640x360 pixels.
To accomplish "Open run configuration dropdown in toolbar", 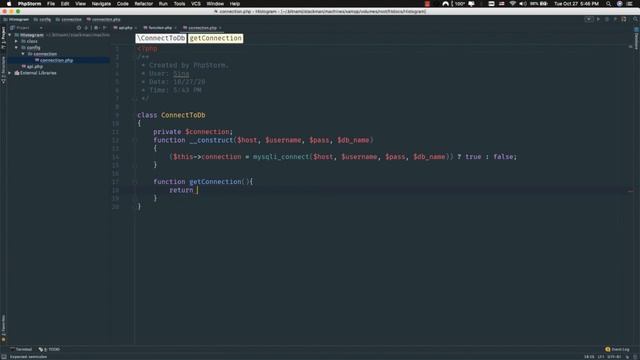I will click(x=589, y=19).
